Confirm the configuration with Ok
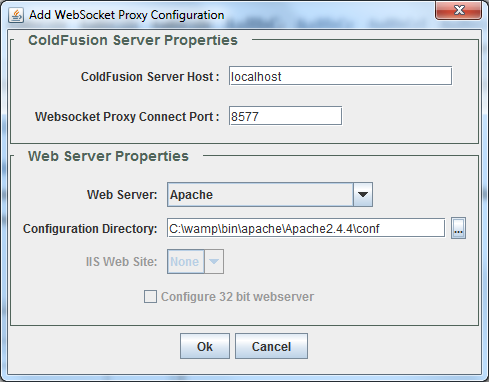The image size is (489, 382). (x=205, y=346)
